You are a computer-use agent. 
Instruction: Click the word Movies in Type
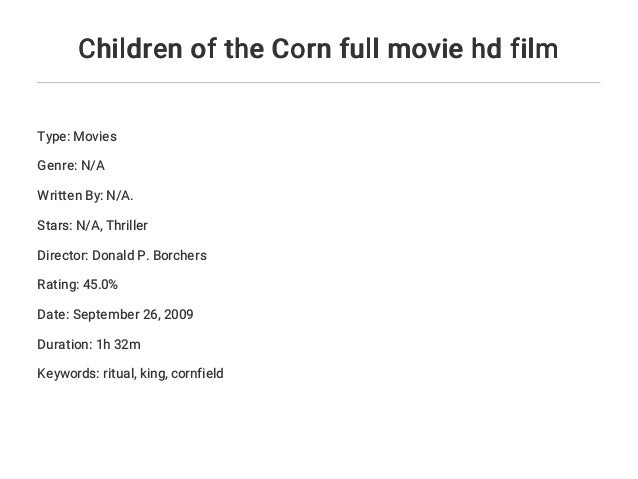point(95,136)
